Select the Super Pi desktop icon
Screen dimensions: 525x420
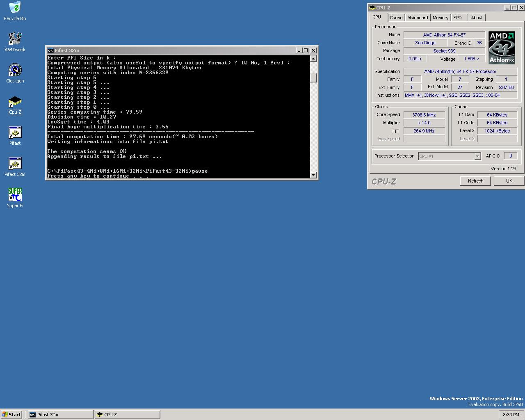[x=15, y=198]
